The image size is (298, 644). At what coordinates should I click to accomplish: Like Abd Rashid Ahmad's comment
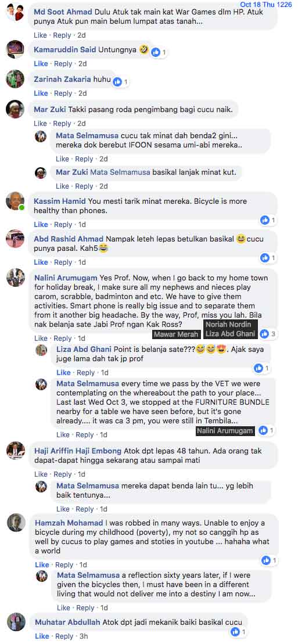[41, 262]
